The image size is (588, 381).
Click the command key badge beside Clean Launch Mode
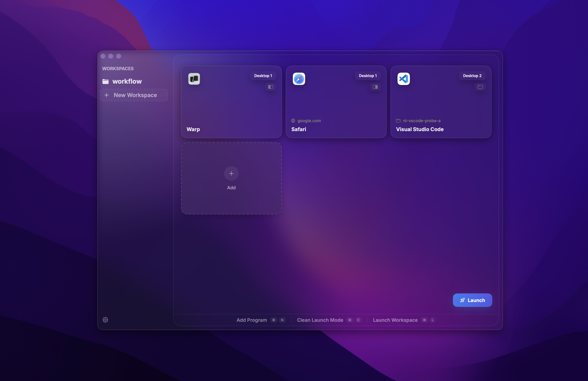pos(350,320)
